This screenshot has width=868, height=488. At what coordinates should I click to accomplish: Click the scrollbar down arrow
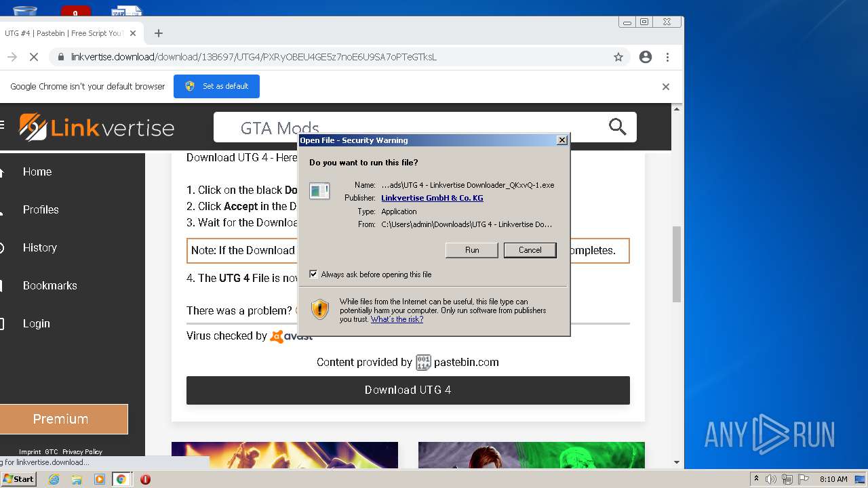(x=677, y=463)
